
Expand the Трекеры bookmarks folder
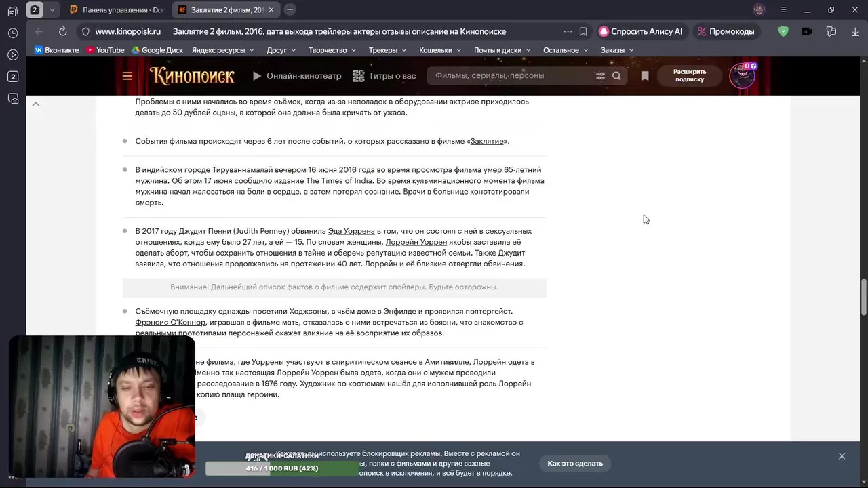388,50
